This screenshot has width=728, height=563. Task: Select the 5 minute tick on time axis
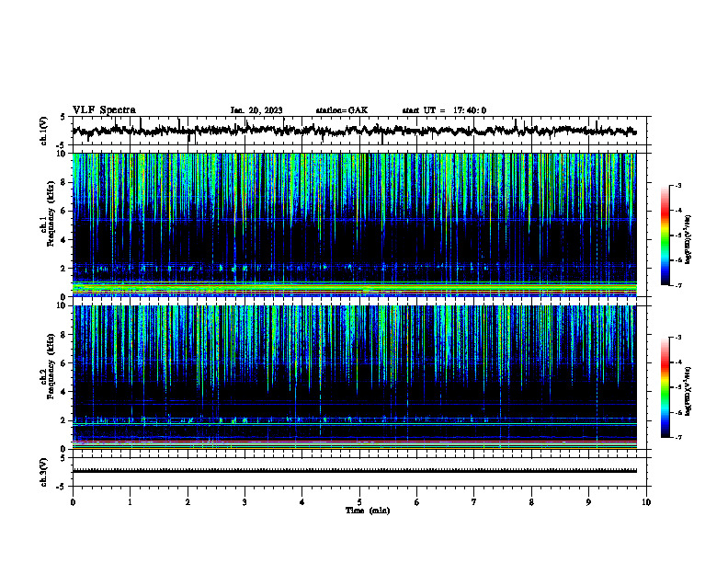(x=359, y=502)
